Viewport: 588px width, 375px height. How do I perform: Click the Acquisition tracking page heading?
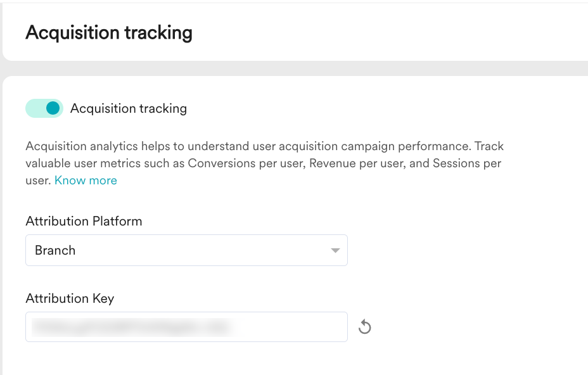point(109,33)
